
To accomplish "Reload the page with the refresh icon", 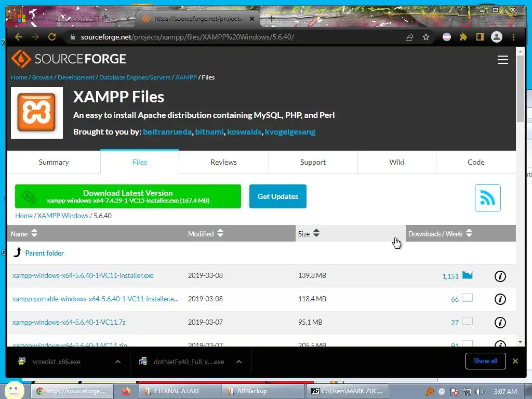I will [52, 37].
